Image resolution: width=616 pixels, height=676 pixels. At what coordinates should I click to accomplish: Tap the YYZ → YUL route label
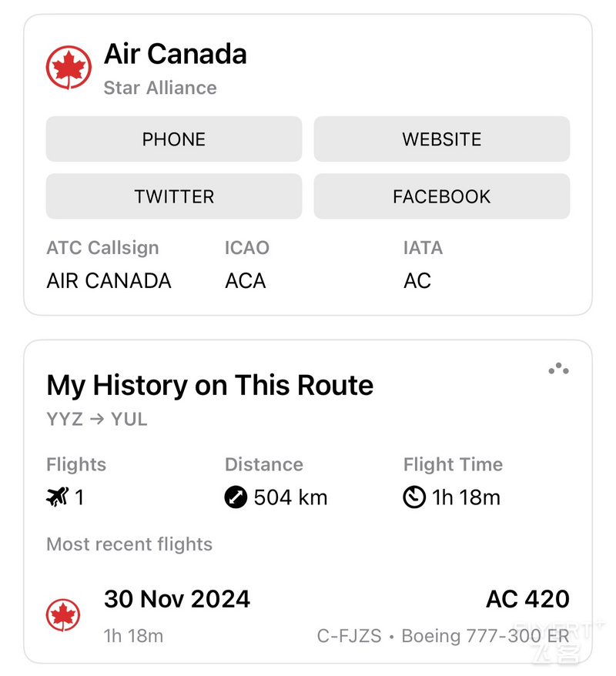96,419
